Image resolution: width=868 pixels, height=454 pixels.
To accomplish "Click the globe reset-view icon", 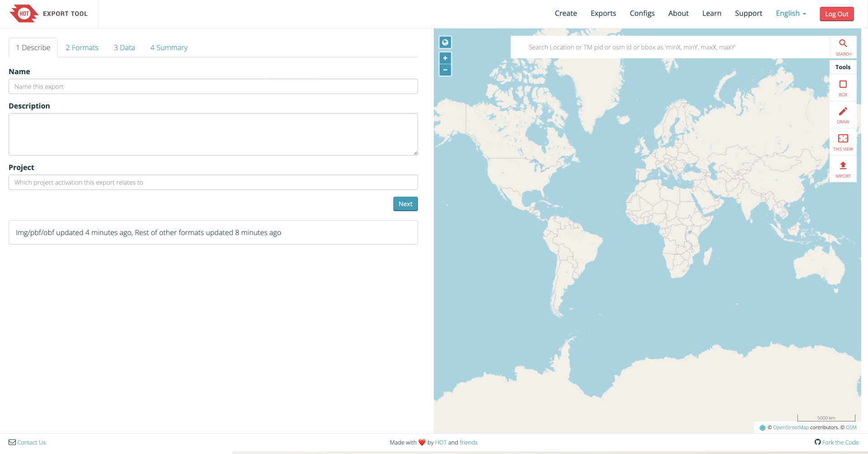I will click(x=445, y=43).
